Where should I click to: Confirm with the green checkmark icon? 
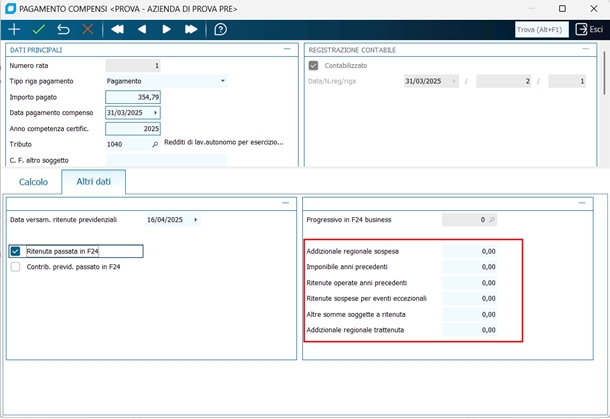tap(39, 30)
